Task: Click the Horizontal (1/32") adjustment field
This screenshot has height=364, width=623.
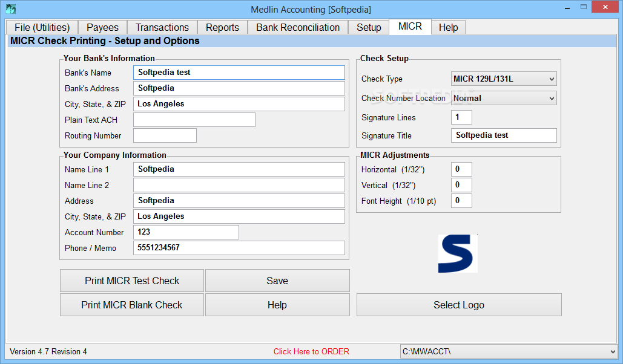Action: [462, 169]
